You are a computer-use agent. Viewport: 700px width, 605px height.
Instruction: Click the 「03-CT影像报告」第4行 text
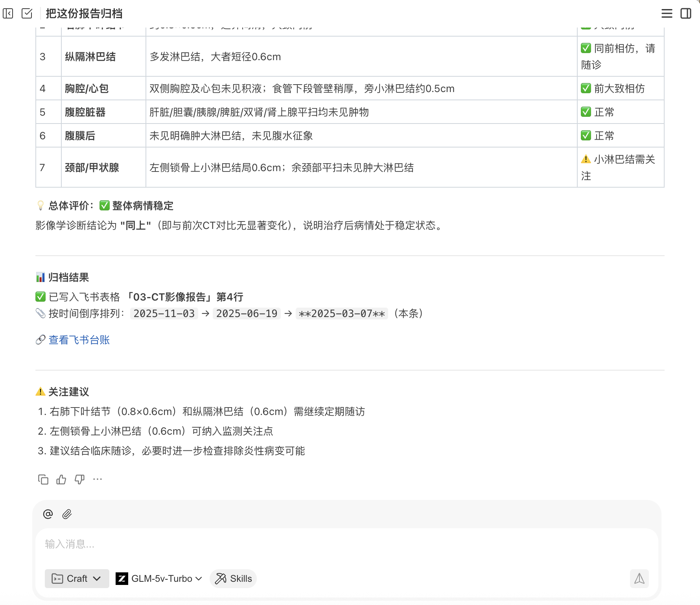[184, 297]
